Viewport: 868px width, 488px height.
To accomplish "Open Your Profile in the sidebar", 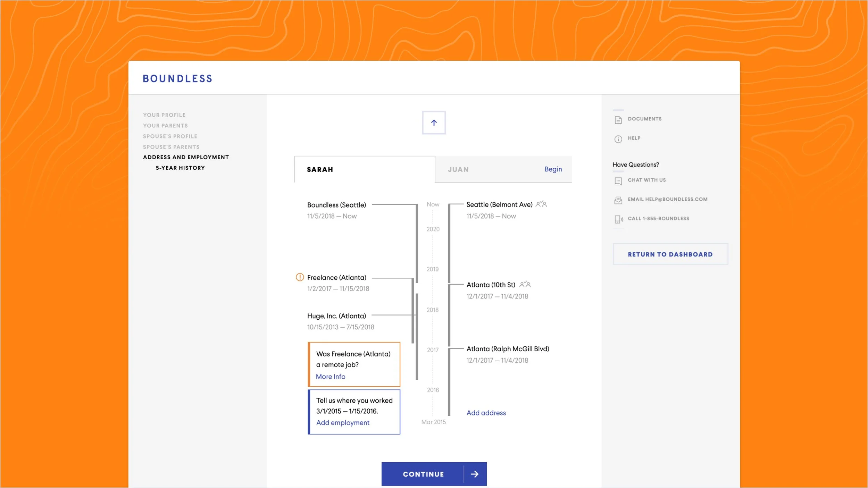I will coord(164,115).
